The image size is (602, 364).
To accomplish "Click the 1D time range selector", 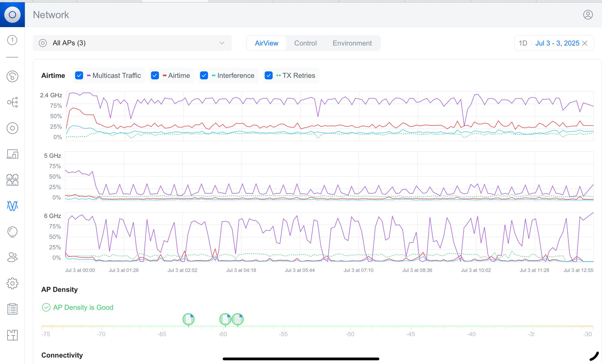I will [523, 43].
